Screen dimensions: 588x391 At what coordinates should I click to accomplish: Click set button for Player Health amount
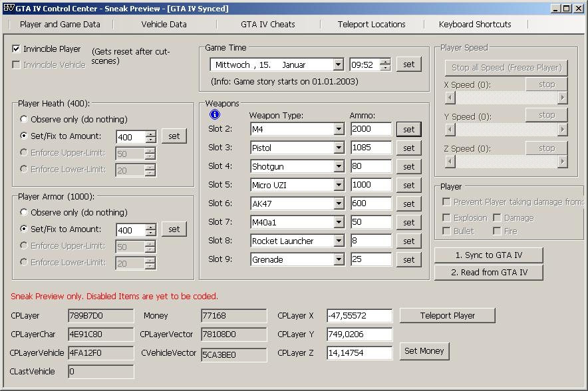coord(174,136)
